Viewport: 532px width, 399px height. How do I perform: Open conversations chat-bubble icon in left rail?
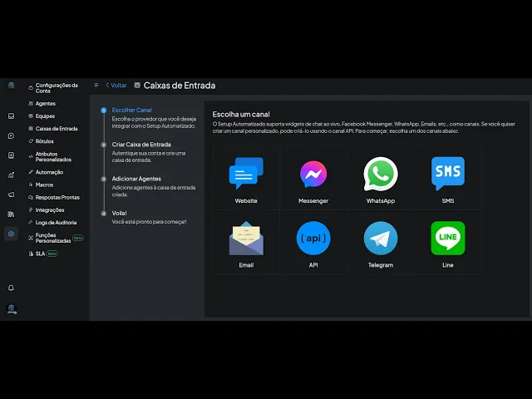pyautogui.click(x=11, y=135)
